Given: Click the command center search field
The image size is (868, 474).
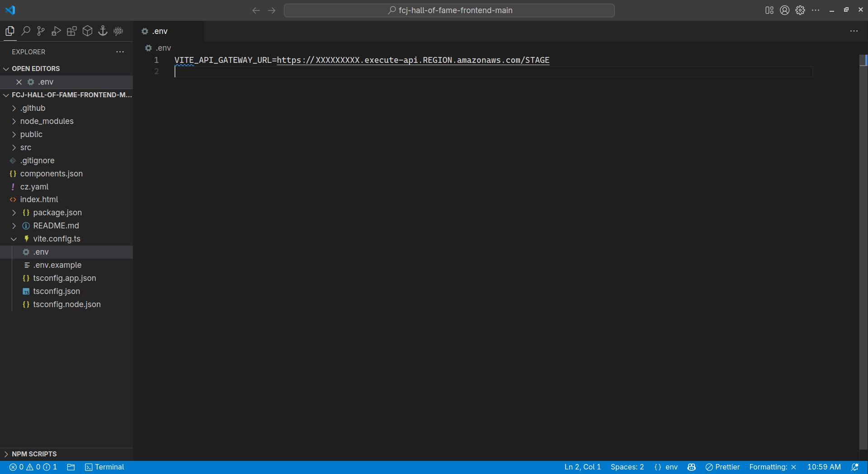Looking at the screenshot, I should 449,10.
